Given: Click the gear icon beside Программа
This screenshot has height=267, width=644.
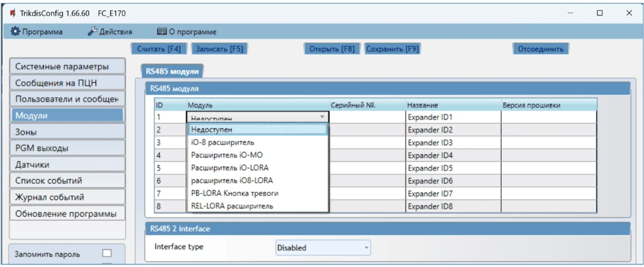Looking at the screenshot, I should [15, 32].
